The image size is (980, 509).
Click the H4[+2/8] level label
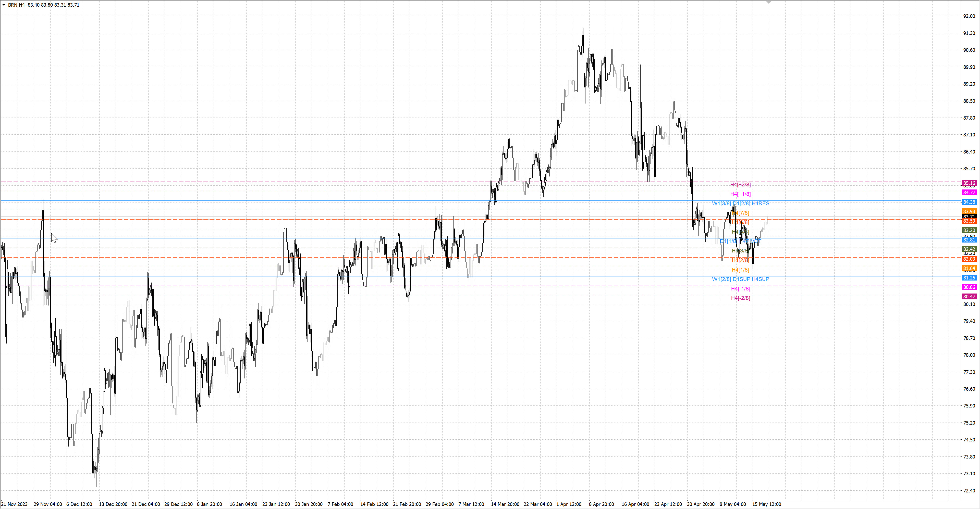[x=740, y=185]
